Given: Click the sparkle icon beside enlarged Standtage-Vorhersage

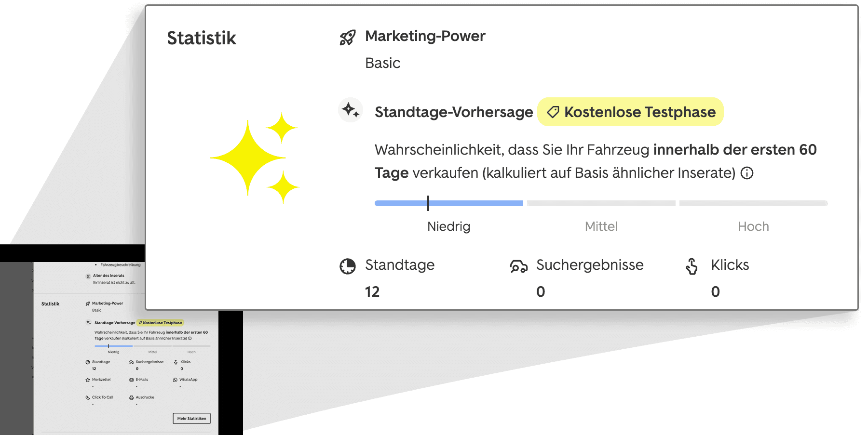Looking at the screenshot, I should (351, 110).
